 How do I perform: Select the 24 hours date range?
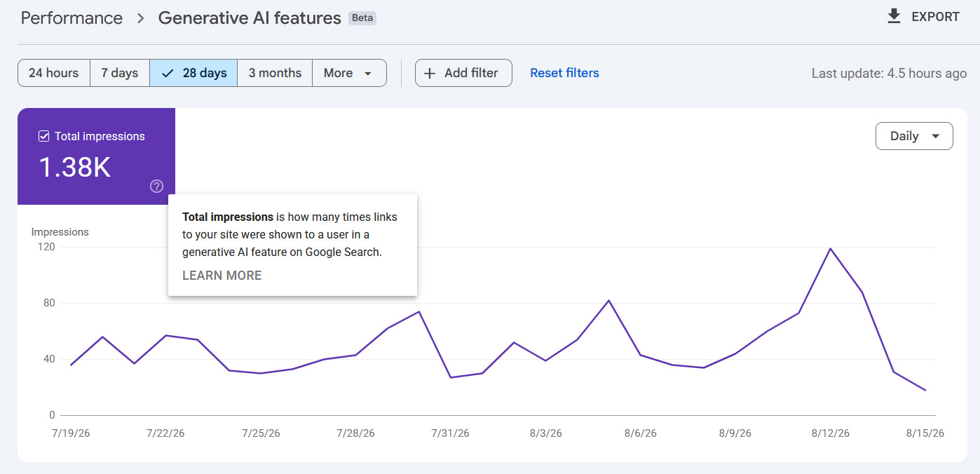[54, 73]
